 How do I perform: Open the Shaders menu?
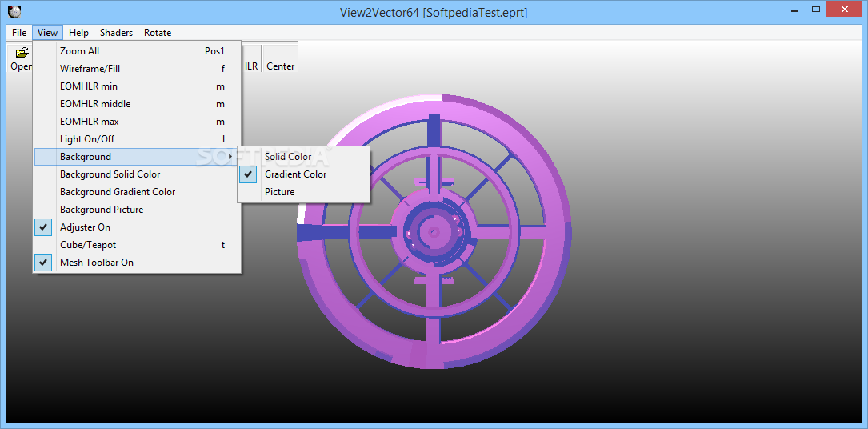point(116,33)
